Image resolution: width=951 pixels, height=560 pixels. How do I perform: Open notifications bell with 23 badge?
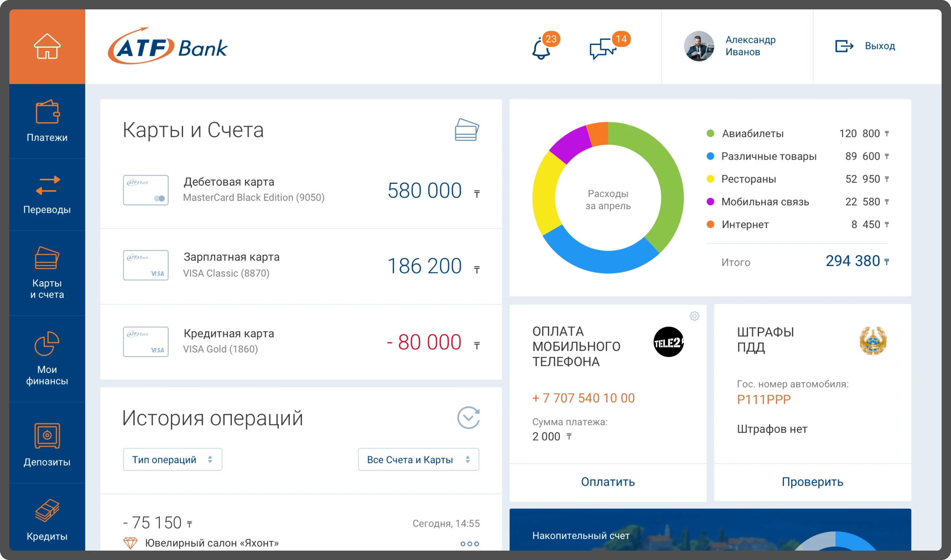542,48
